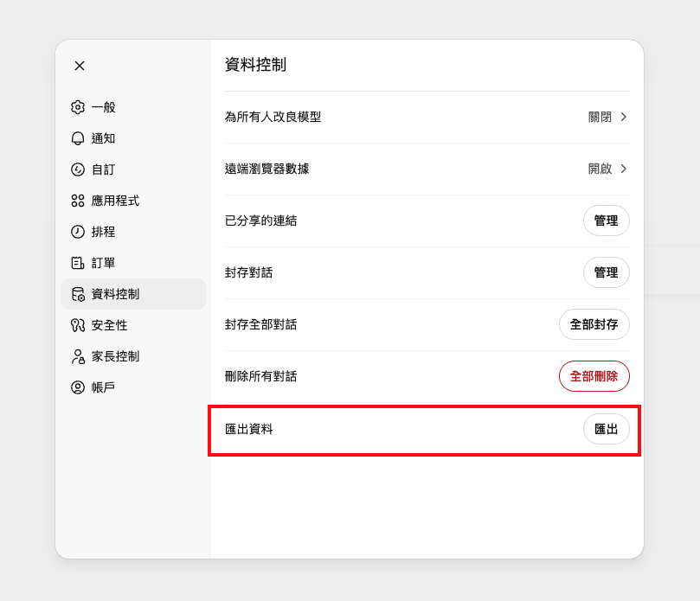Click the 通知 bell icon
This screenshot has height=601, width=700.
coord(78,138)
